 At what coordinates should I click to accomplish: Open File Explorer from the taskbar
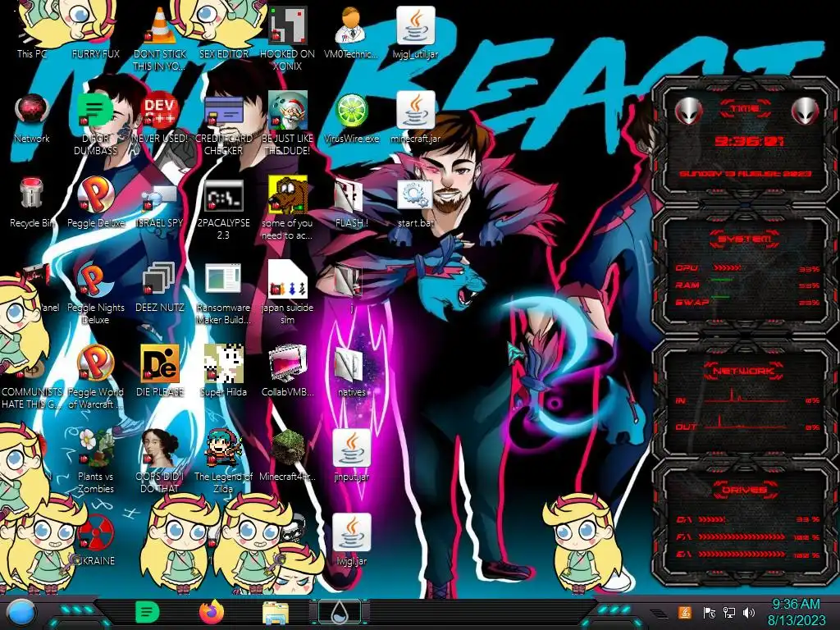pos(276,613)
